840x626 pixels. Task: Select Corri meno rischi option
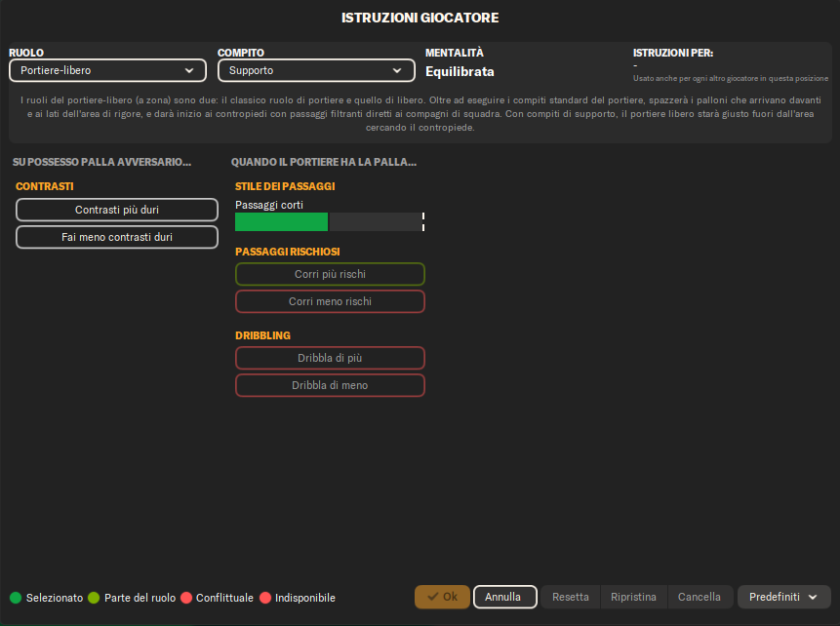[x=330, y=302]
